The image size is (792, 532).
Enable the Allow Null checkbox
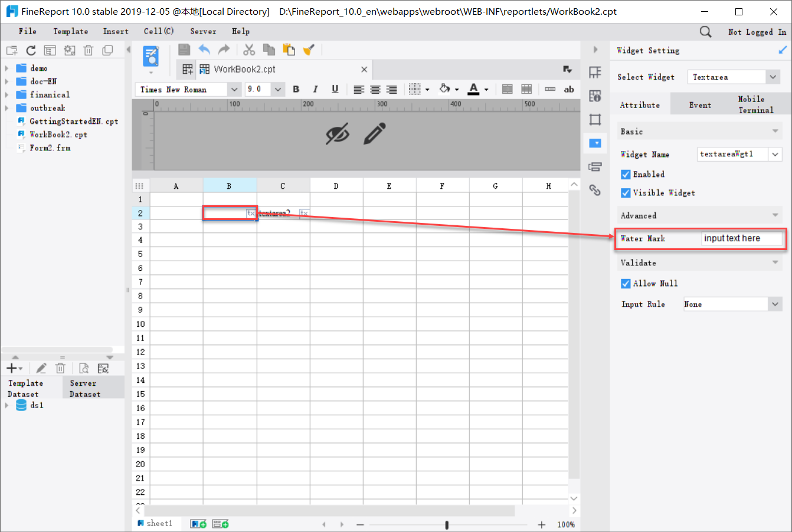(x=626, y=283)
